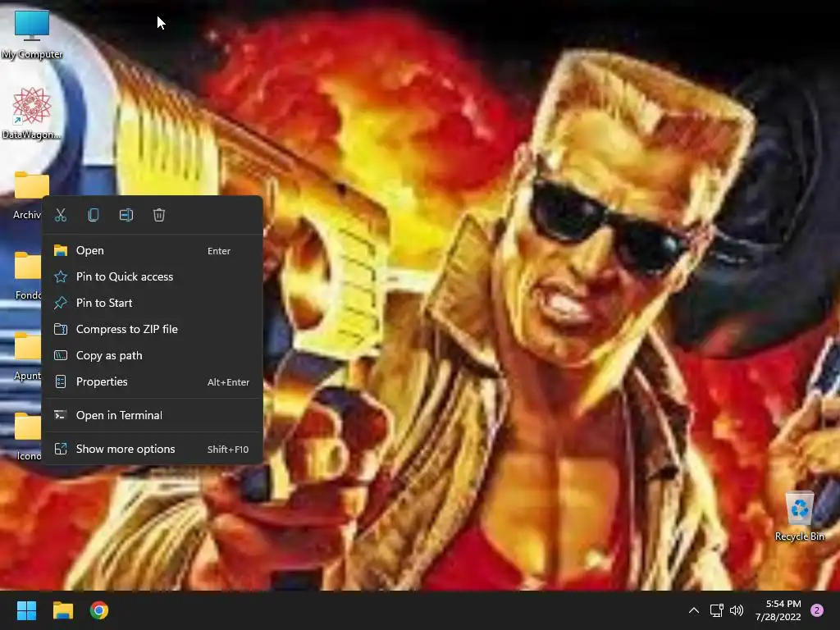This screenshot has width=840, height=630.
Task: Select the Fondo folder on desktop
Action: (x=27, y=276)
